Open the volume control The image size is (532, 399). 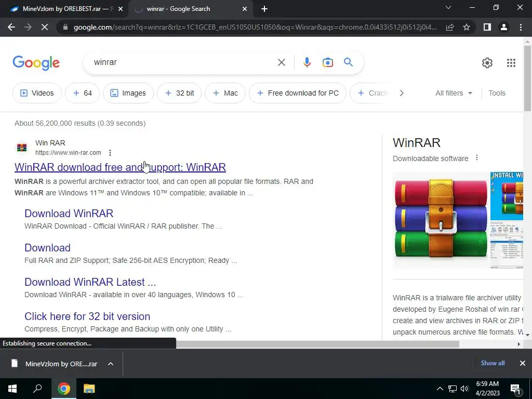pos(464,389)
